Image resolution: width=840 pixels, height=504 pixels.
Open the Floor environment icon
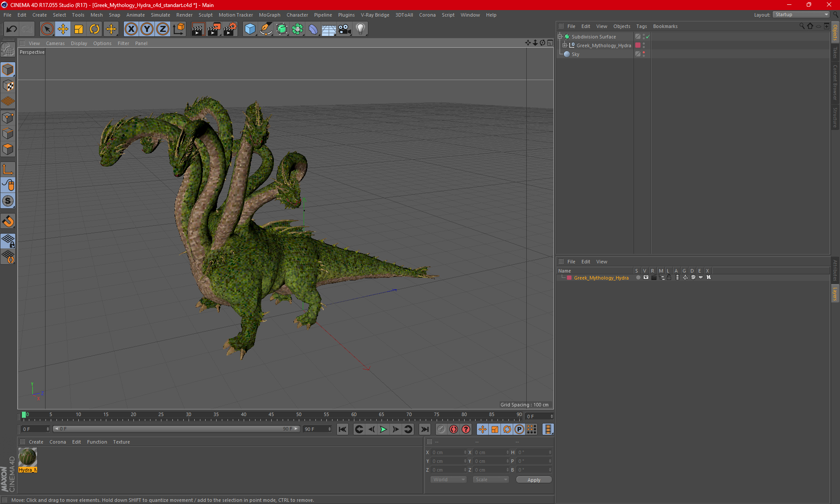coord(329,29)
